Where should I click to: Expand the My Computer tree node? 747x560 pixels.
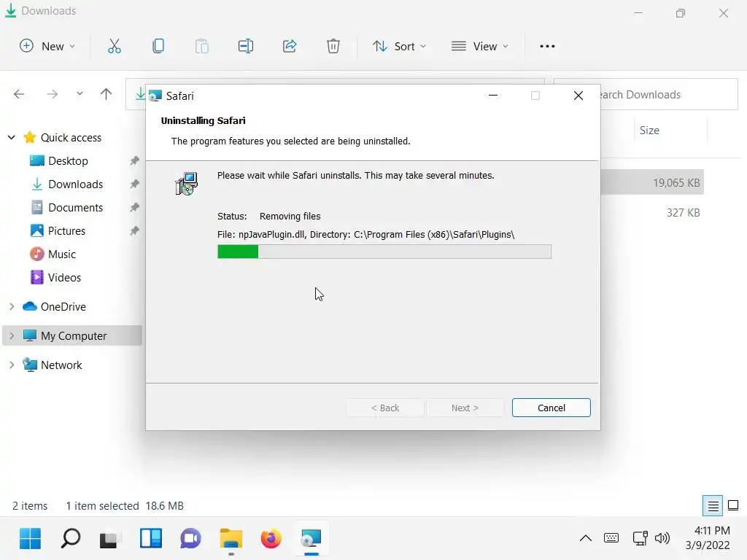(x=12, y=335)
